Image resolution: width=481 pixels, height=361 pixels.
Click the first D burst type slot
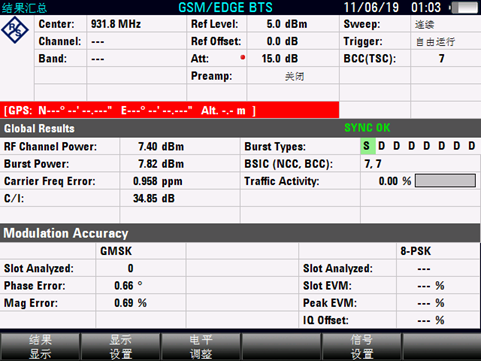[382, 146]
